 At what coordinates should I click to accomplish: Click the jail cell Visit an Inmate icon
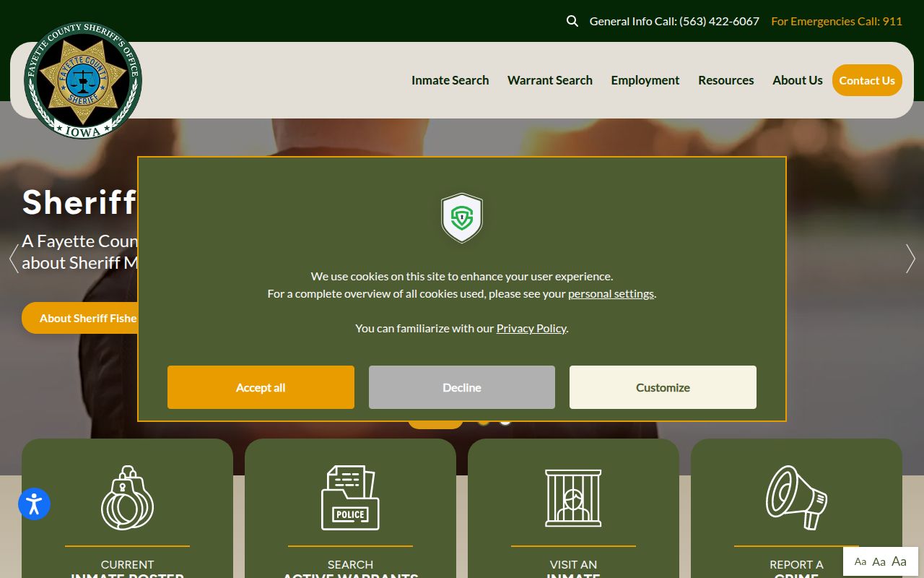pyautogui.click(x=573, y=498)
